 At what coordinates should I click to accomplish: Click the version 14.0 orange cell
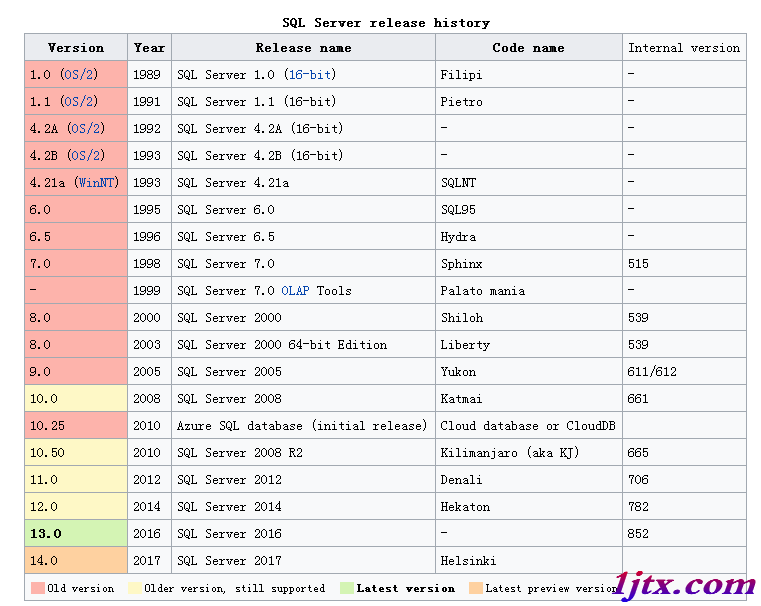76,560
